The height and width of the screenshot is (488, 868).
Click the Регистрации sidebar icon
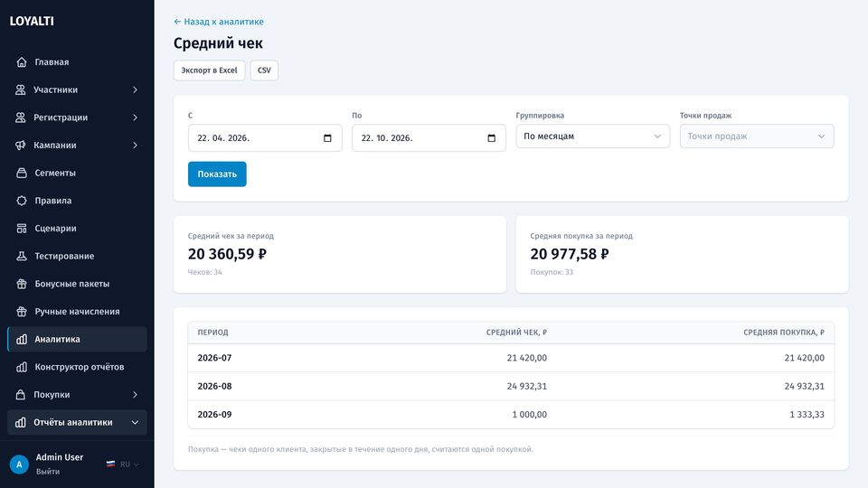(21, 117)
